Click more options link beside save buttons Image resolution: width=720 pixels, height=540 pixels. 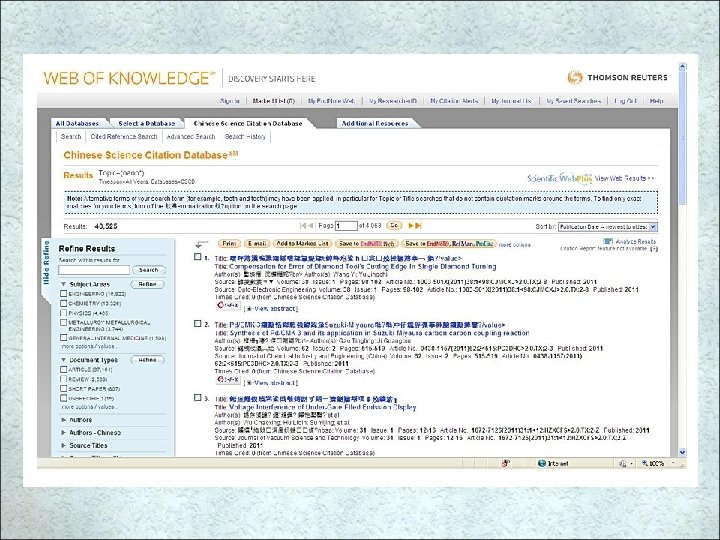tap(515, 245)
